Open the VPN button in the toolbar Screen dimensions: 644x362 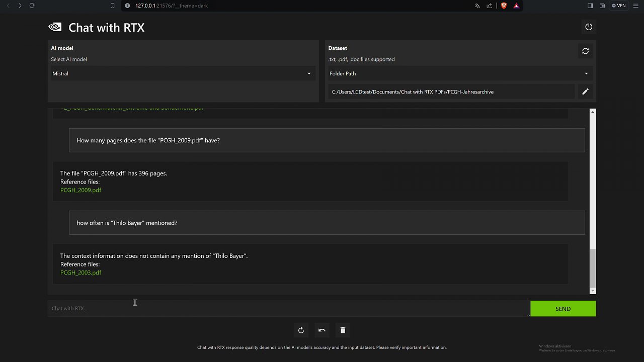point(619,6)
